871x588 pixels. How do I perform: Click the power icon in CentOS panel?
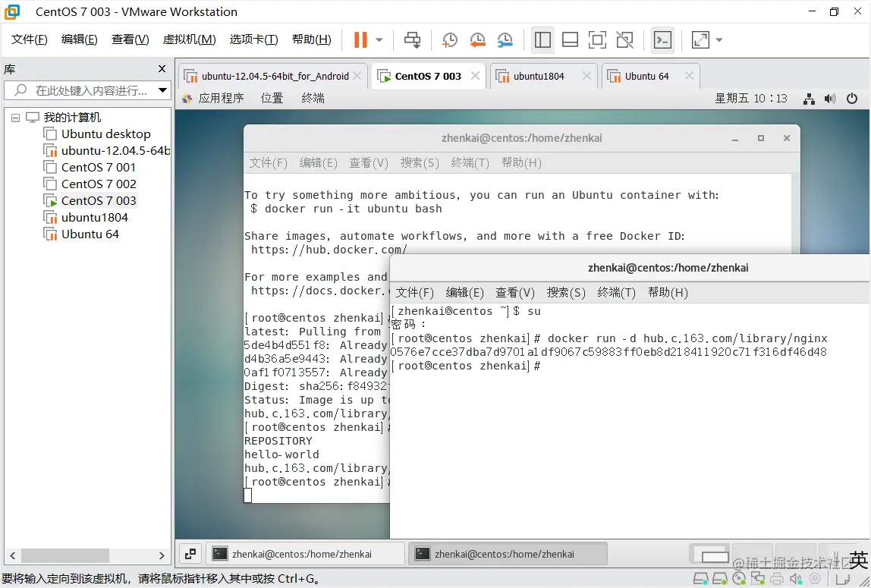[851, 99]
